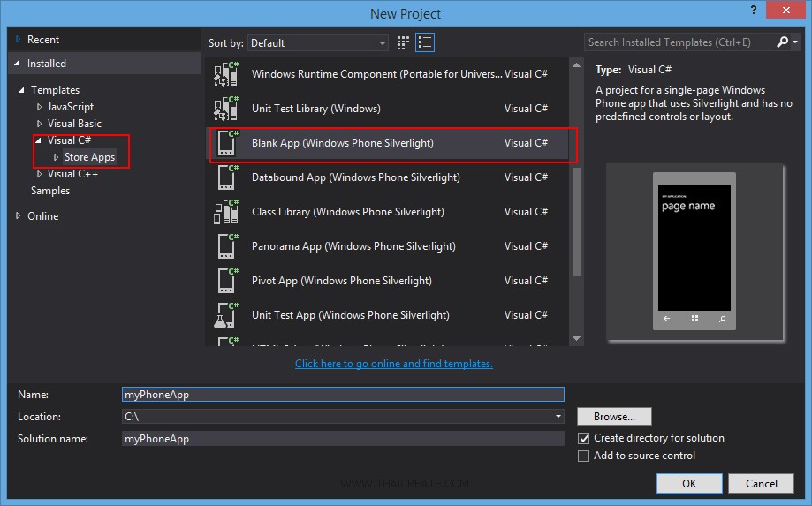Pick the Pivot App template icon

(226, 281)
